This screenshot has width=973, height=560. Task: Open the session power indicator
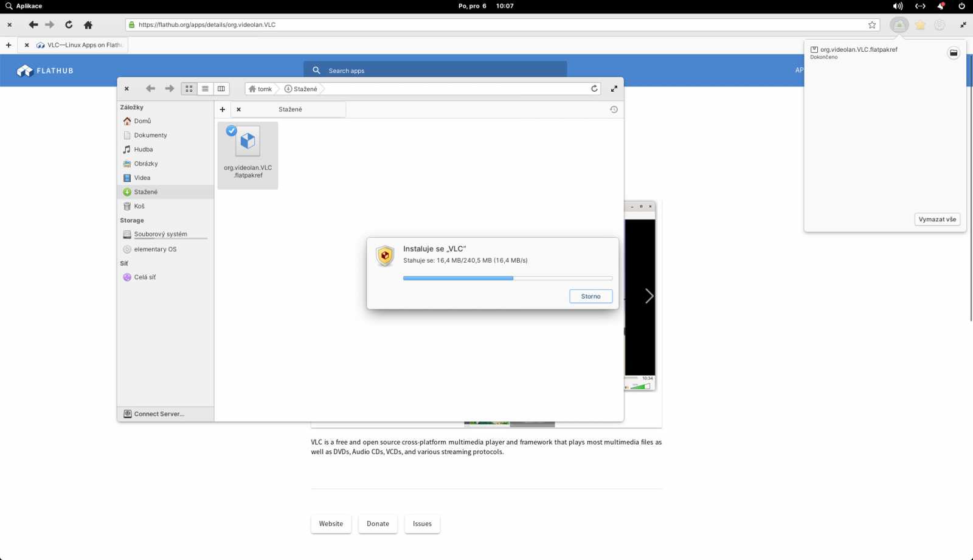[961, 6]
